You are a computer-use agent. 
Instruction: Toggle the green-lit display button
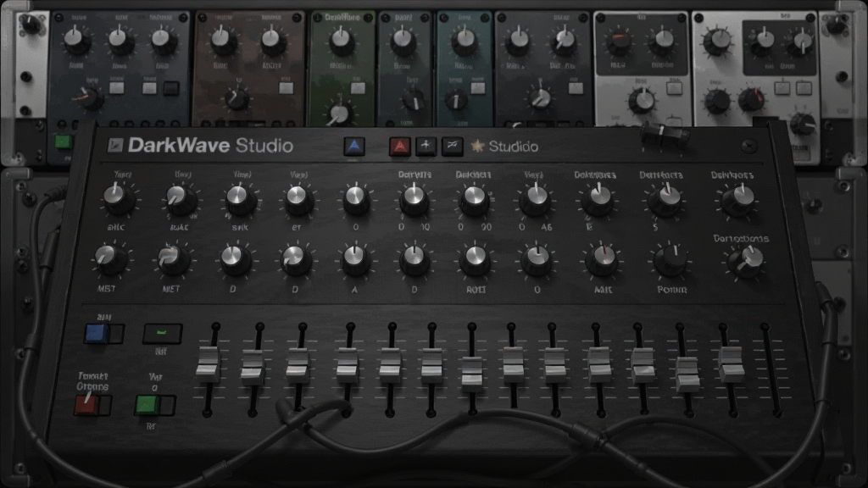(162, 334)
